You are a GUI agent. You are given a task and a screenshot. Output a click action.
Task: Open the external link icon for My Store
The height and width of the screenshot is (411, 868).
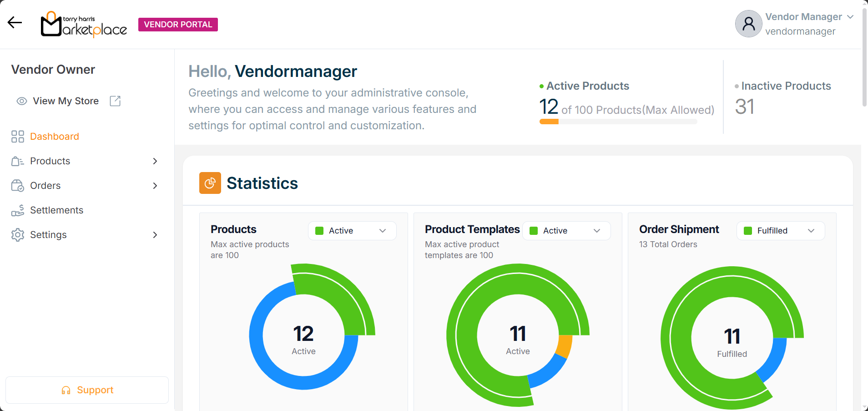(115, 101)
